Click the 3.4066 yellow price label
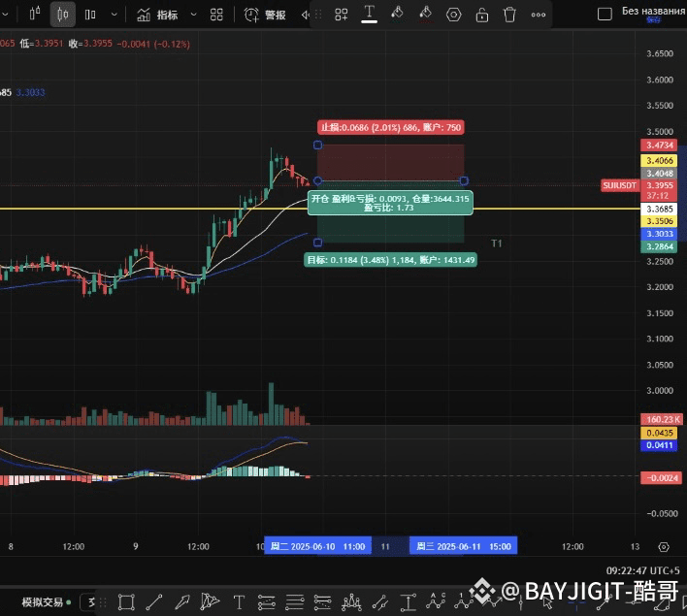The width and height of the screenshot is (687, 616). click(659, 160)
